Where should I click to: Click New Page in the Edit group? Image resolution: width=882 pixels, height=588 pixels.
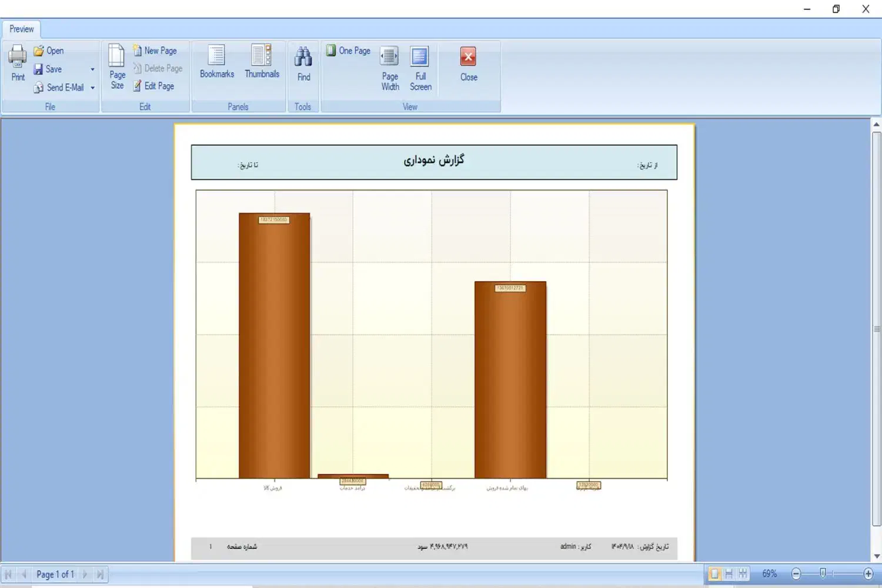155,51
